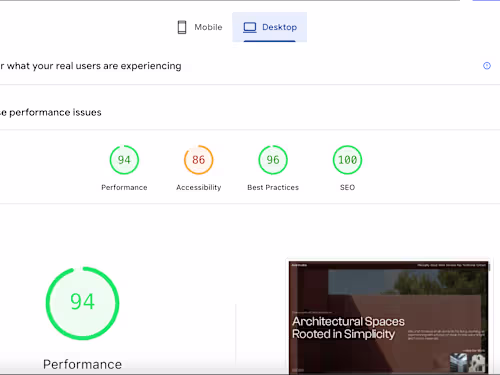This screenshot has width=500, height=375.
Task: Select the SEO gauge showing 100
Action: (347, 160)
